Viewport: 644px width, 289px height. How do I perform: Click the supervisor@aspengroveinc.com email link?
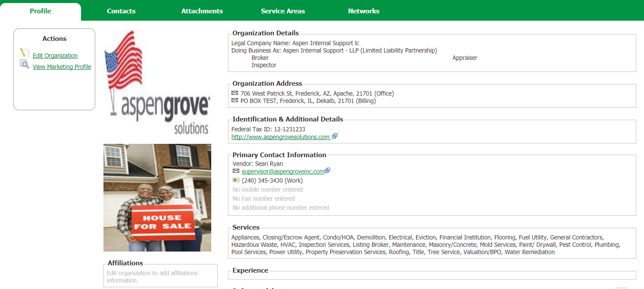pyautogui.click(x=283, y=171)
